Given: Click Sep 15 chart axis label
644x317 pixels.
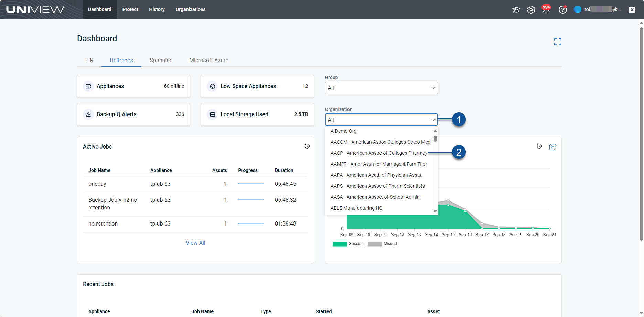Looking at the screenshot, I should point(448,235).
